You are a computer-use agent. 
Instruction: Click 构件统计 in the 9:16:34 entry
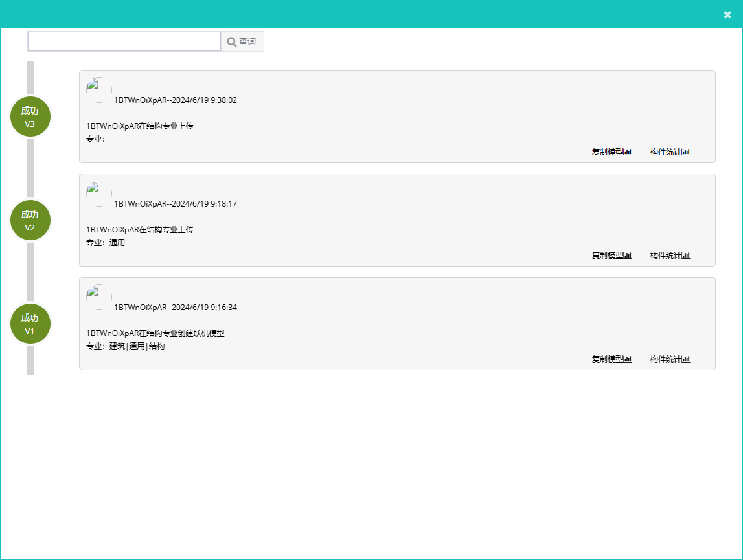670,359
